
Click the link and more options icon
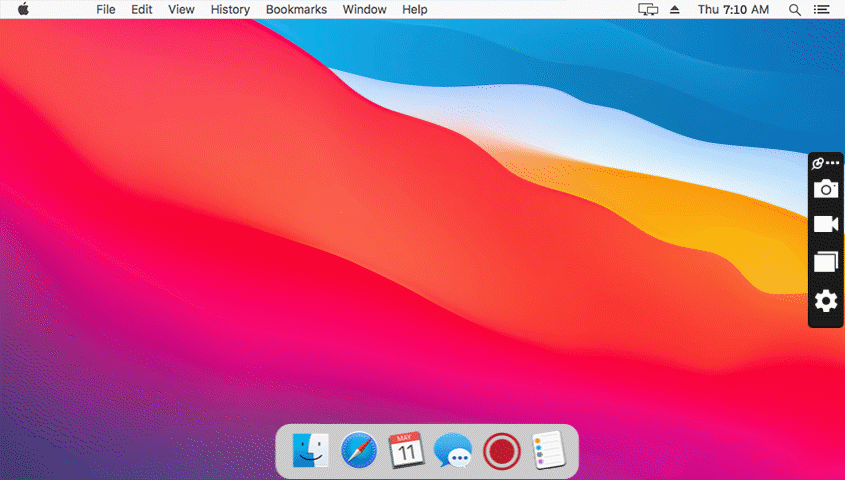pos(825,163)
